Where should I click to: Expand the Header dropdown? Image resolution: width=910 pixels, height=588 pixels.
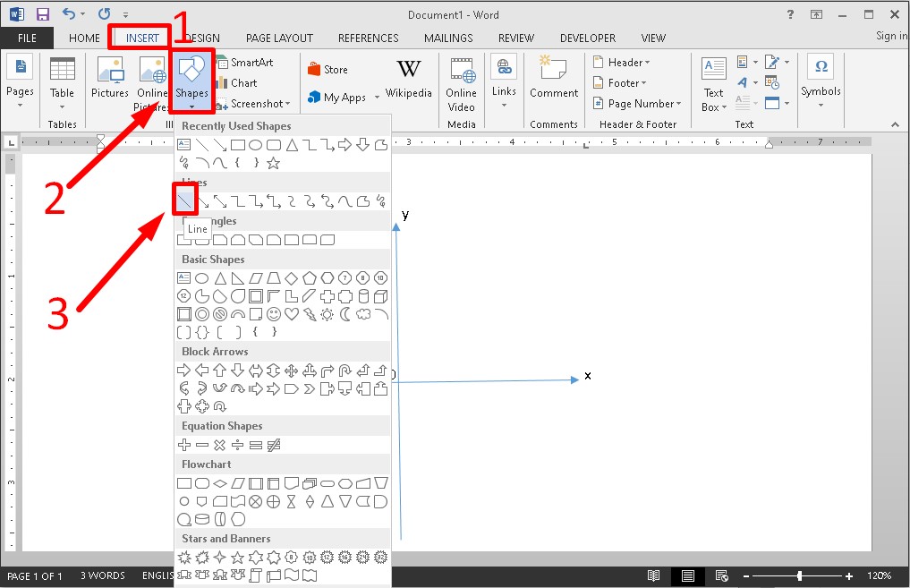(x=622, y=63)
